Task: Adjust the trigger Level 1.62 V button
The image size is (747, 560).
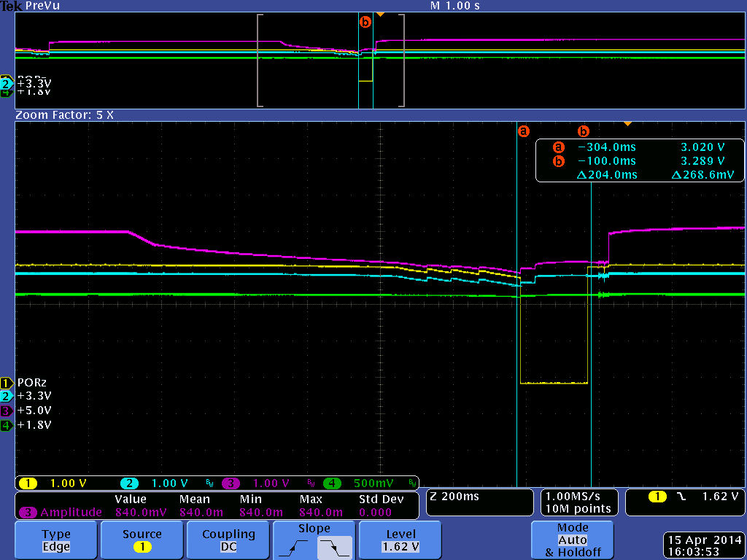Action: click(x=400, y=540)
